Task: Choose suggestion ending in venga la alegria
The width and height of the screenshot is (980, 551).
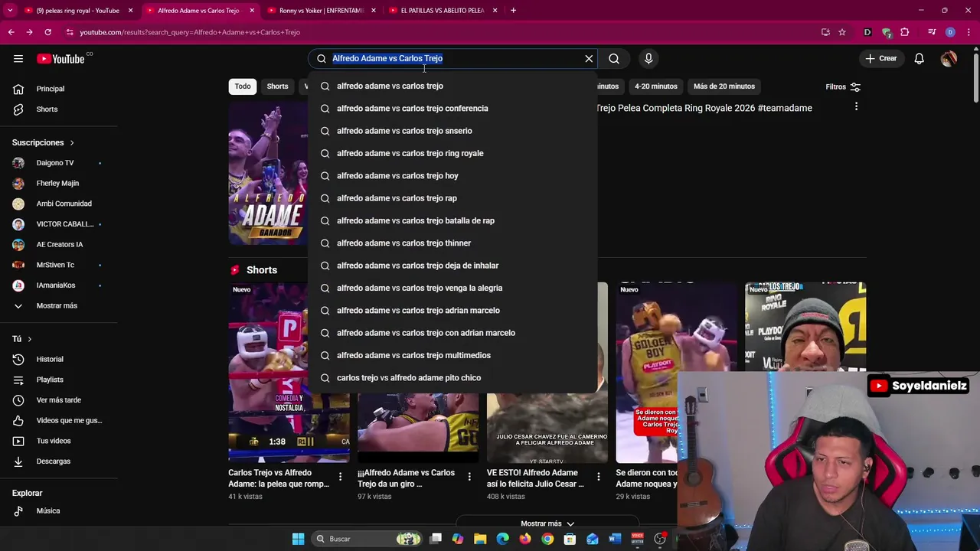Action: 452,288
